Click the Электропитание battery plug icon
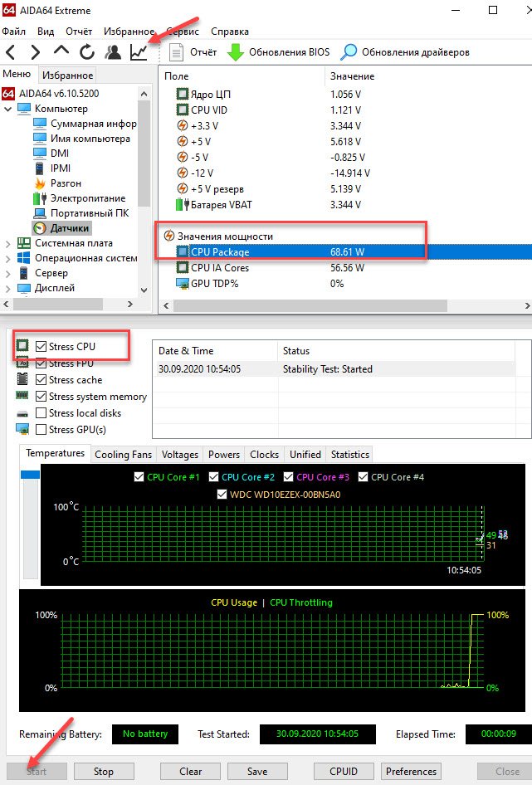This screenshot has height=785, width=532. (x=40, y=198)
